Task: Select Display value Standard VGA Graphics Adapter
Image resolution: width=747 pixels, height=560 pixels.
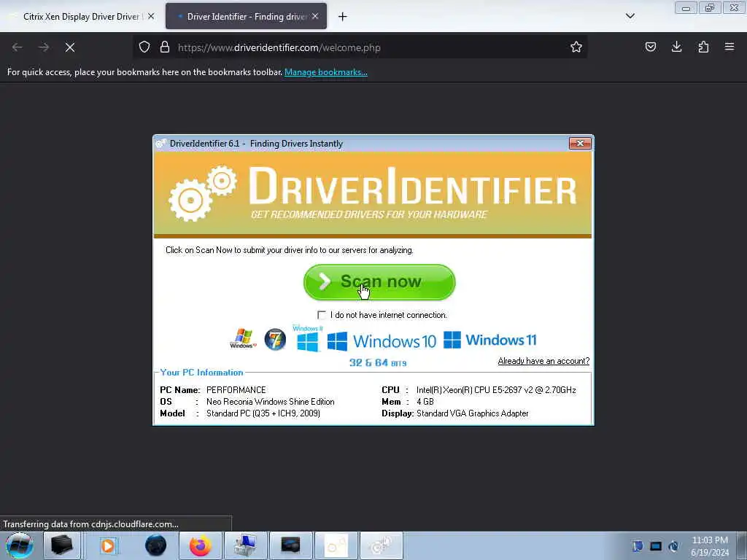Action: click(473, 413)
